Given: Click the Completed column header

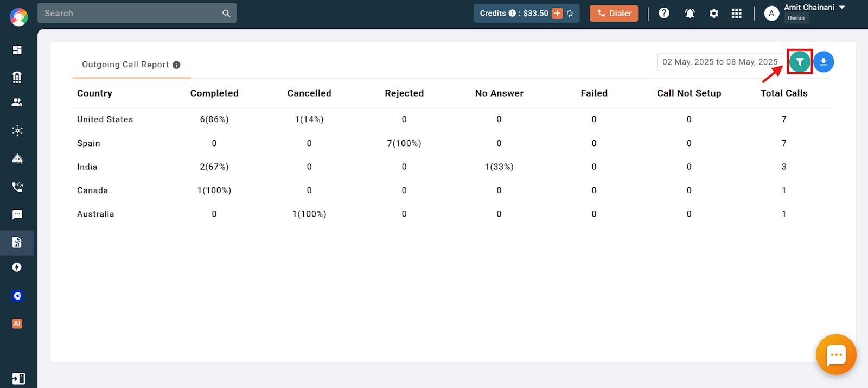Looking at the screenshot, I should pos(214,93).
